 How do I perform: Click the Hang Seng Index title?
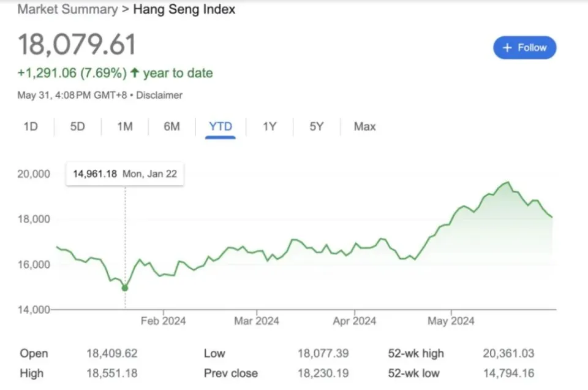click(x=184, y=9)
